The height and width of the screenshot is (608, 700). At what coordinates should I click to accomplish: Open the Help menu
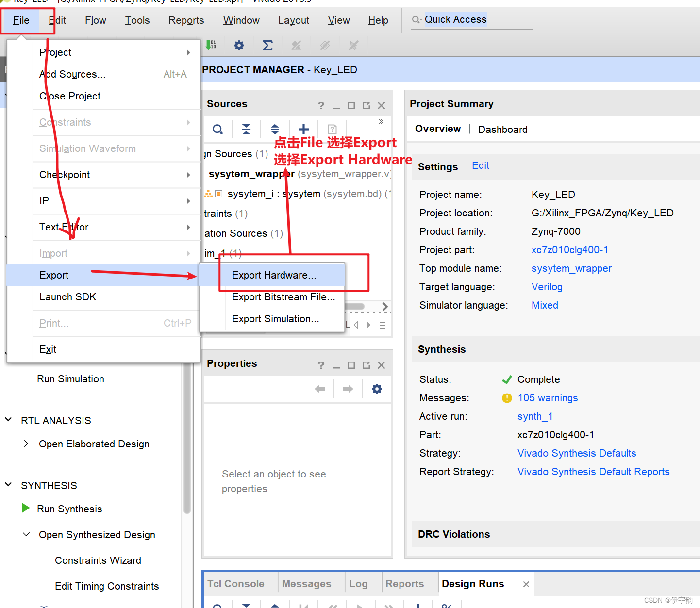point(378,20)
